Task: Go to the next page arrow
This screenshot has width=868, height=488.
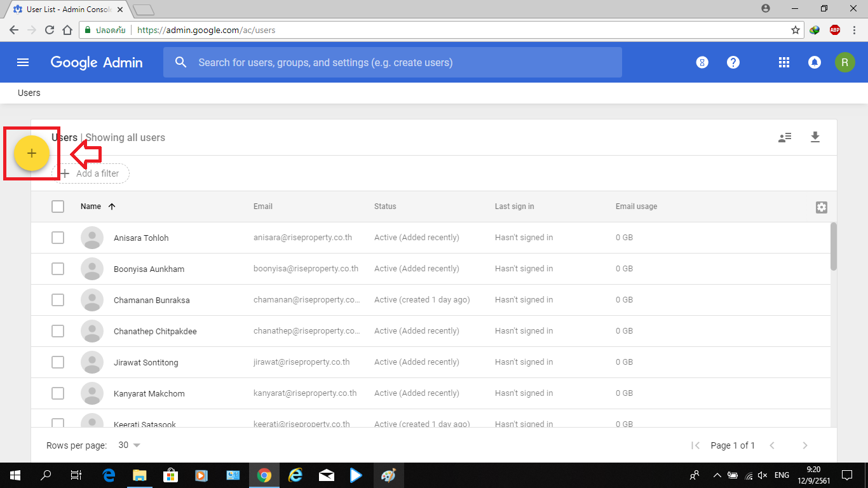Action: click(x=805, y=445)
